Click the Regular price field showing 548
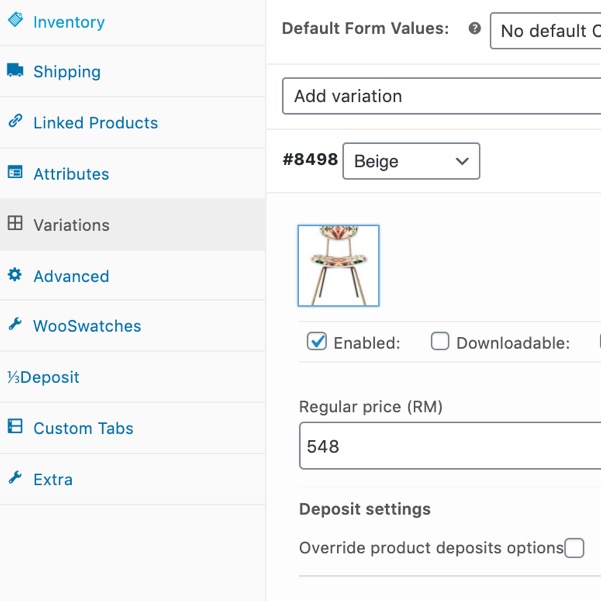This screenshot has height=601, width=601. pyautogui.click(x=450, y=446)
